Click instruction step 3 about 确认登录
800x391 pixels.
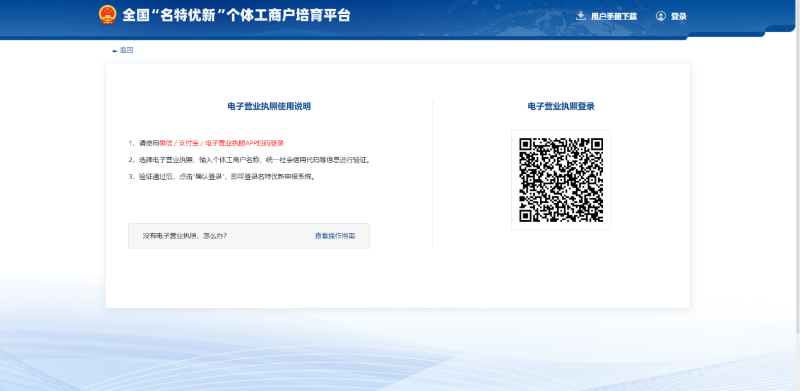[222, 177]
